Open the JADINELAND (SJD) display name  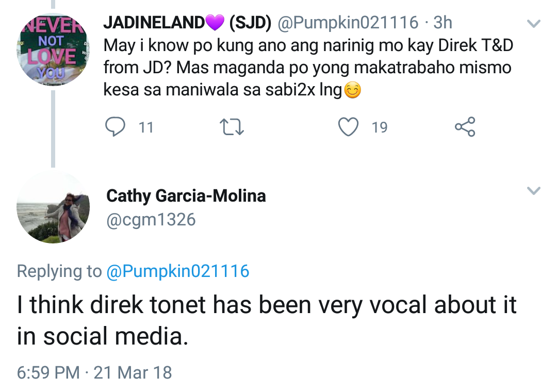click(x=188, y=23)
